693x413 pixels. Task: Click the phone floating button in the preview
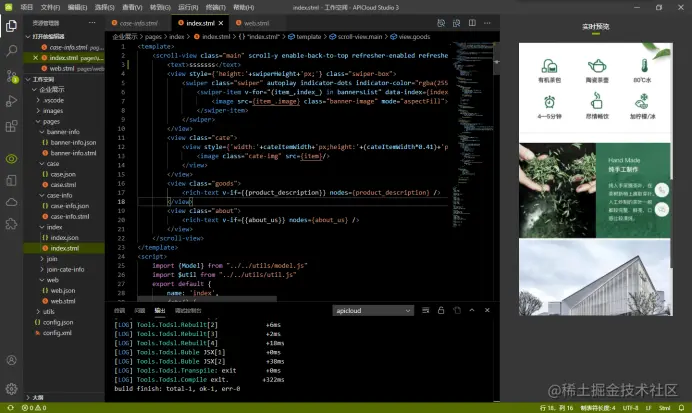[x=662, y=190]
